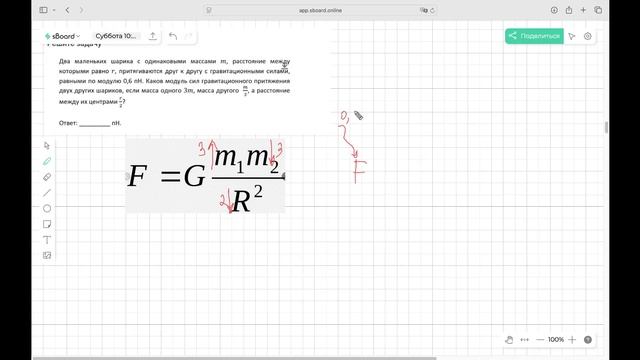This screenshot has height=360, width=640.
Task: Click the translate icon in address bar
Action: (423, 10)
